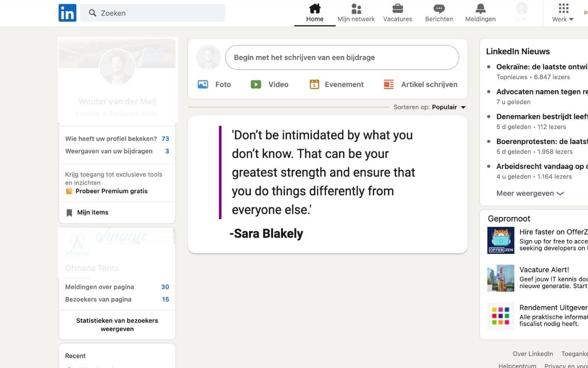
Task: Click the search magnifier icon
Action: pos(92,13)
